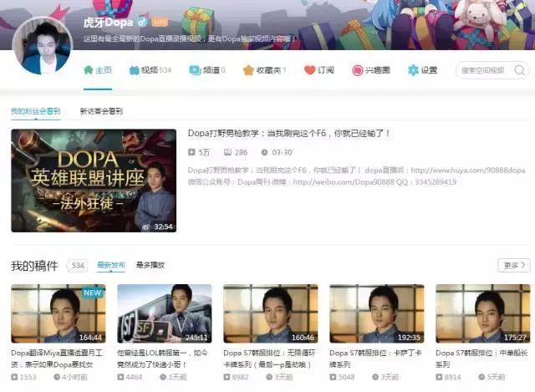Switch to 新访客会看到 view

[x=101, y=110]
